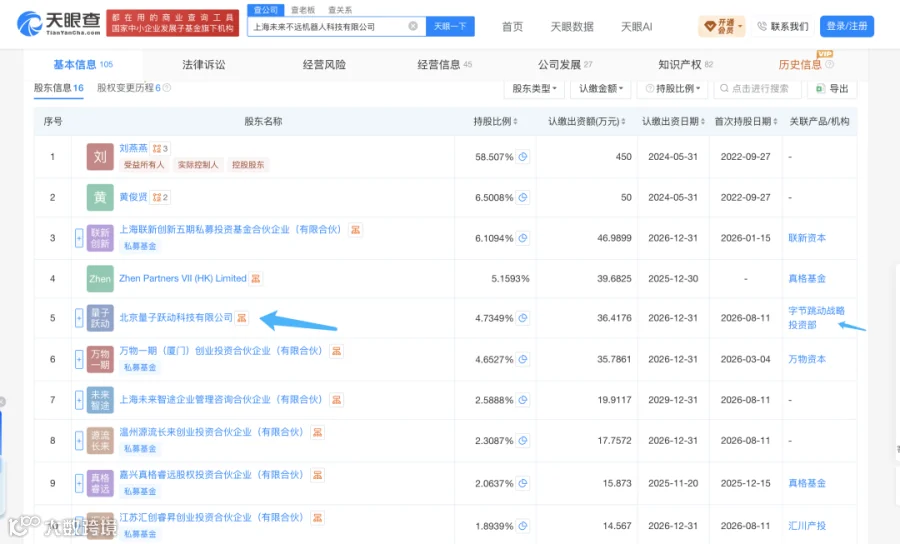This screenshot has height=544, width=900.
Task: Click equity structure icon beside 嘉兴真格睿远
Action: (317, 475)
